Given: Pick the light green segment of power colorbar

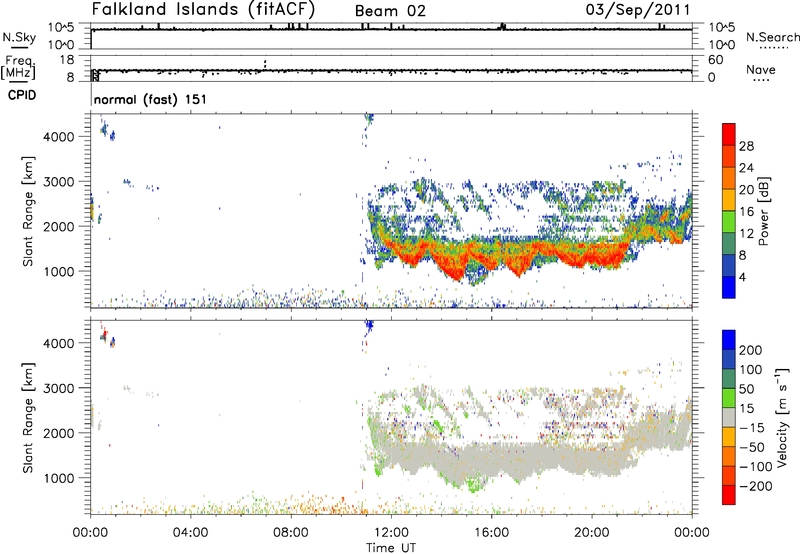Looking at the screenshot, I should (729, 221).
